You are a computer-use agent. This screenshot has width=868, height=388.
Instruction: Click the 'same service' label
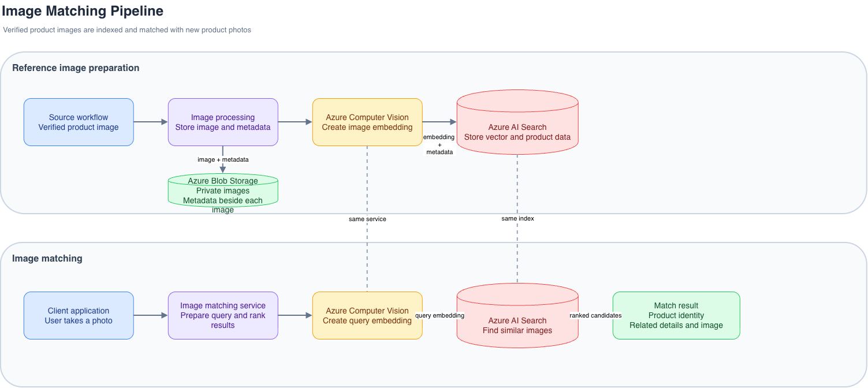367,219
